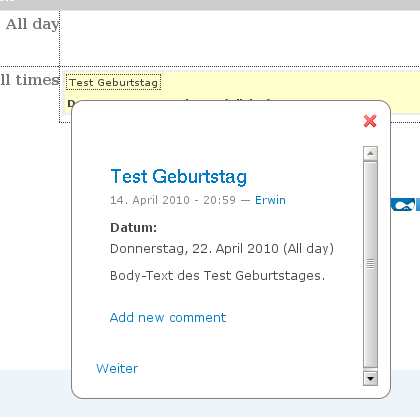
Task: Open the blue Test Geburtstag heading link
Action: (x=179, y=176)
